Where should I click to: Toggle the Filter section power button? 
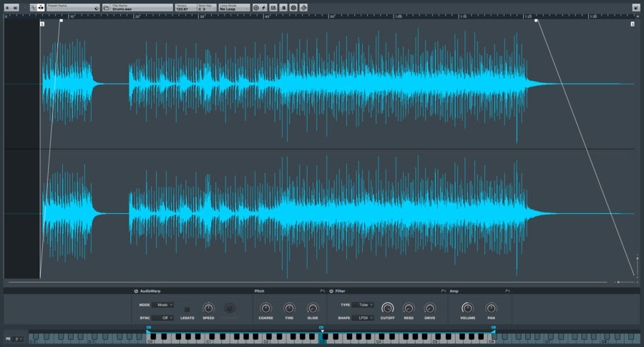(x=331, y=291)
